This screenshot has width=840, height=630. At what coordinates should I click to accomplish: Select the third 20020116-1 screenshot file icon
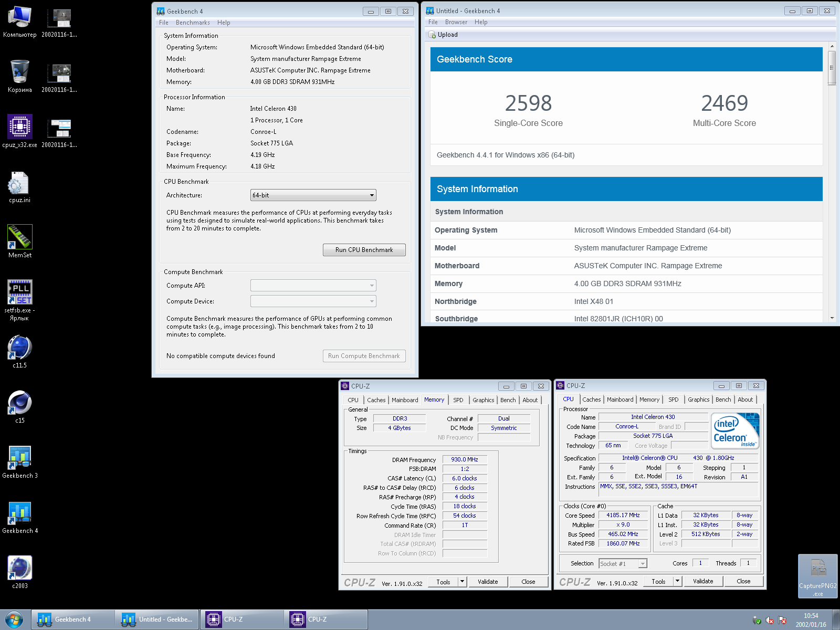59,132
